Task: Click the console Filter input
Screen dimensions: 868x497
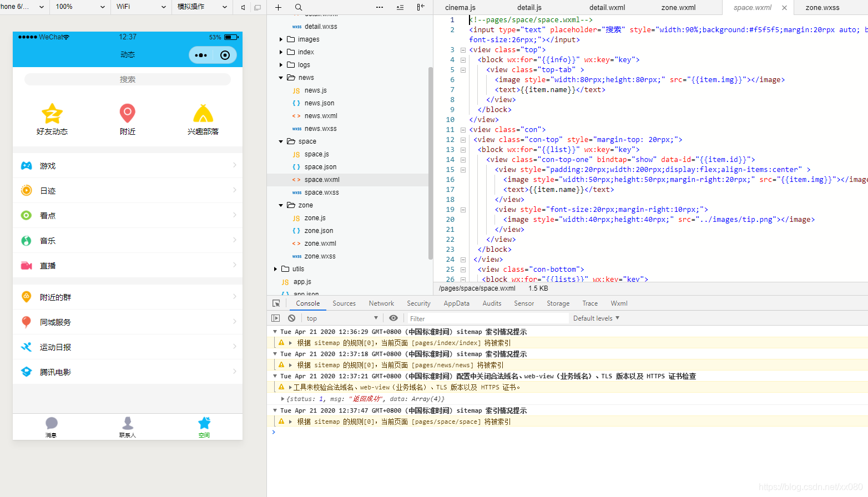Action: click(487, 318)
